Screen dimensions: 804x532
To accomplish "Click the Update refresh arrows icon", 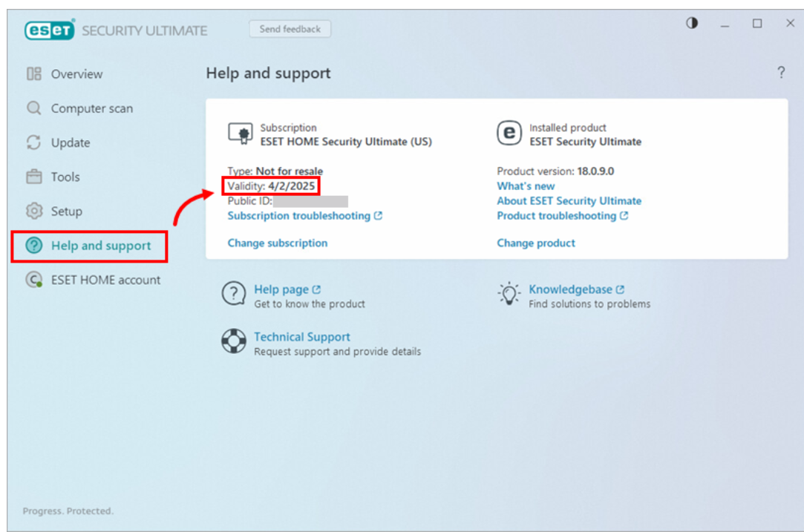I will pyautogui.click(x=34, y=142).
